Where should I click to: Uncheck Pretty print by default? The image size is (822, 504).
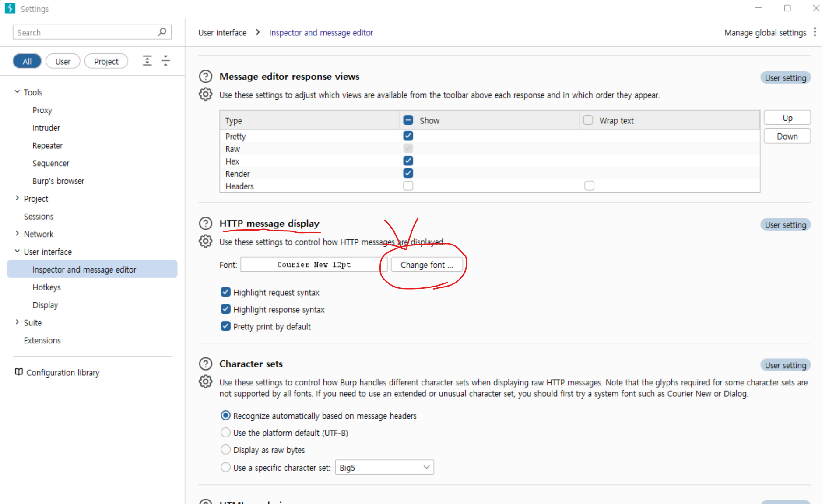(225, 326)
